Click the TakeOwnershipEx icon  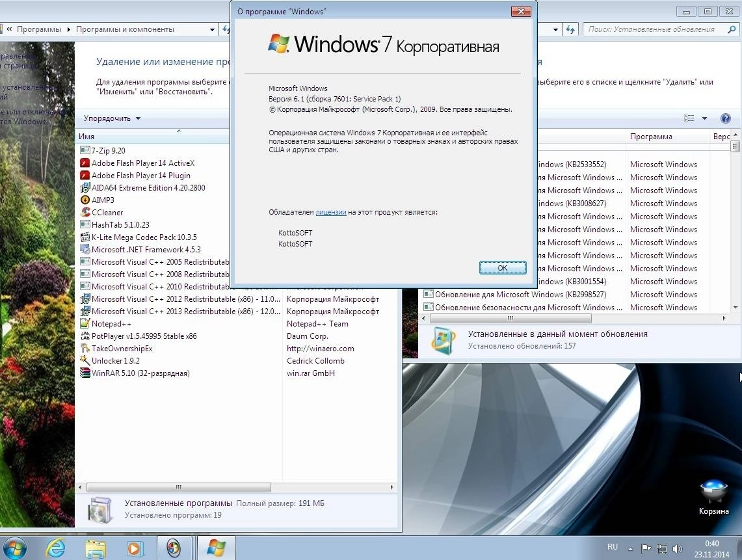pos(85,348)
